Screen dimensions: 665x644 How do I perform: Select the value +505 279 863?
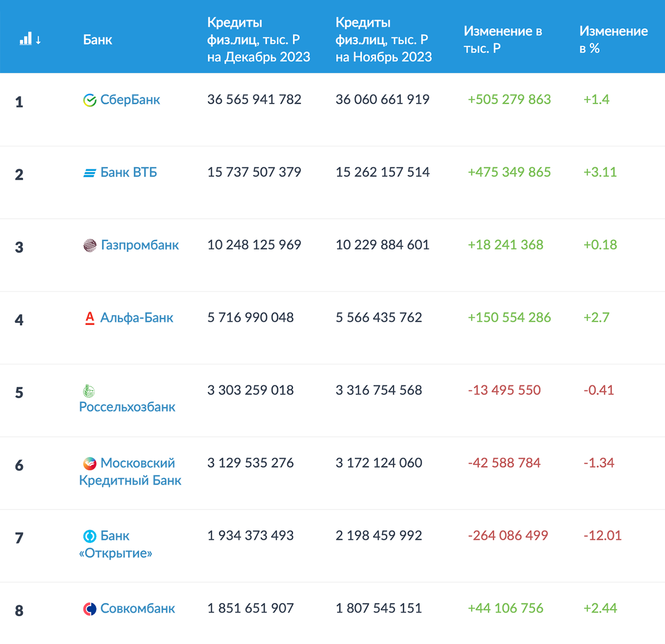click(x=509, y=99)
